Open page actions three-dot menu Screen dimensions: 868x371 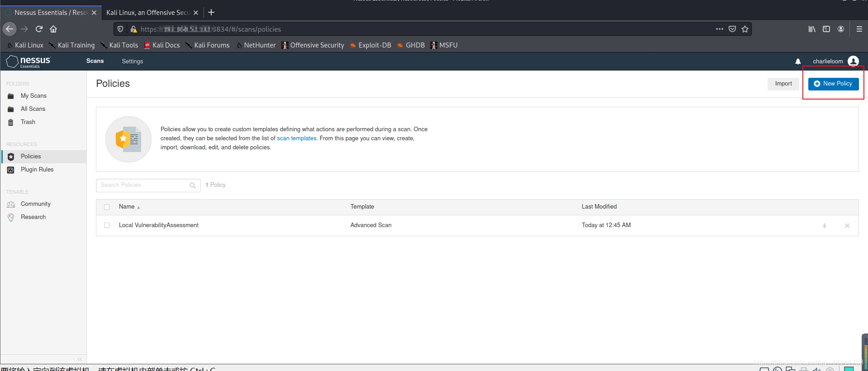[x=719, y=29]
